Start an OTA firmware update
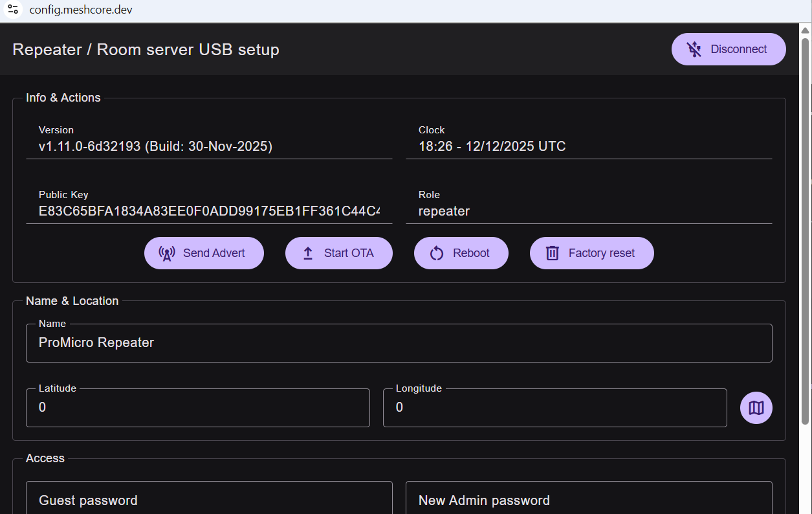 [x=338, y=253]
